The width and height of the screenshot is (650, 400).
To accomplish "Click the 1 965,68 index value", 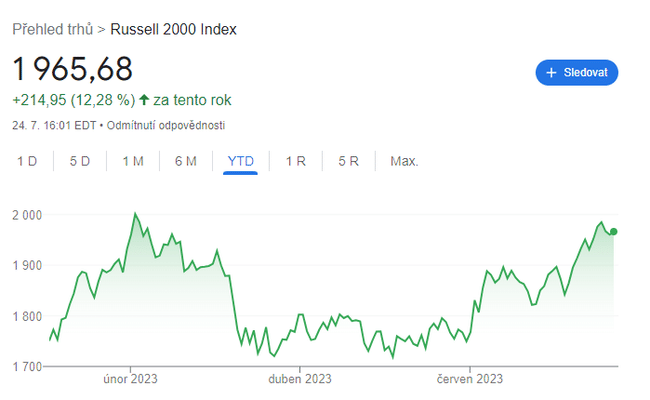I will click(x=72, y=69).
